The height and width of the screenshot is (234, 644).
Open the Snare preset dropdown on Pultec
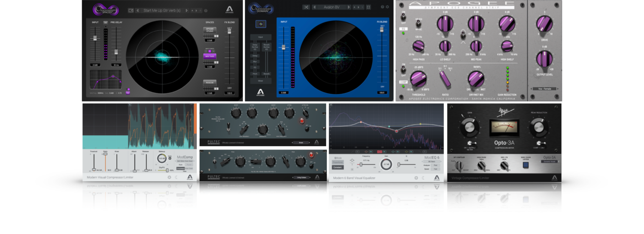[301, 142]
